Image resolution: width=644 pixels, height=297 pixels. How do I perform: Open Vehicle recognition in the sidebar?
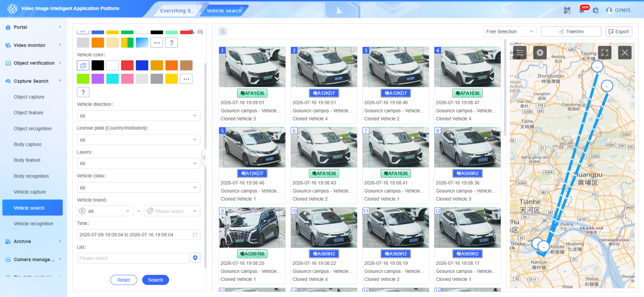(x=33, y=224)
